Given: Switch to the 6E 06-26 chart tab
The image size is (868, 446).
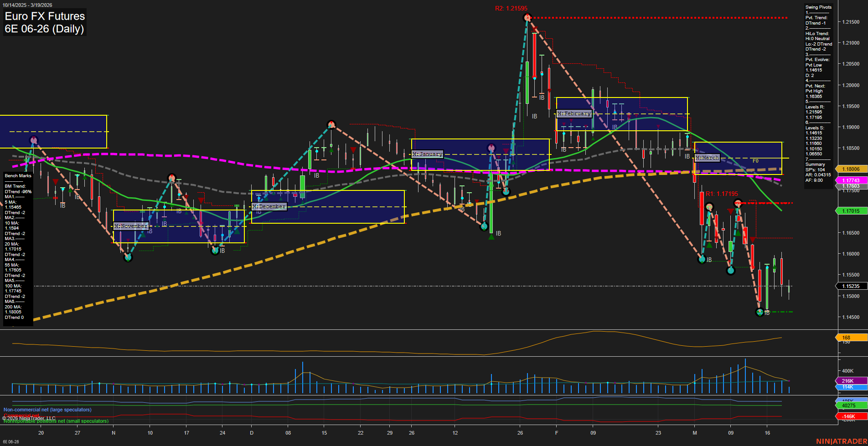Looking at the screenshot, I should point(10,442).
